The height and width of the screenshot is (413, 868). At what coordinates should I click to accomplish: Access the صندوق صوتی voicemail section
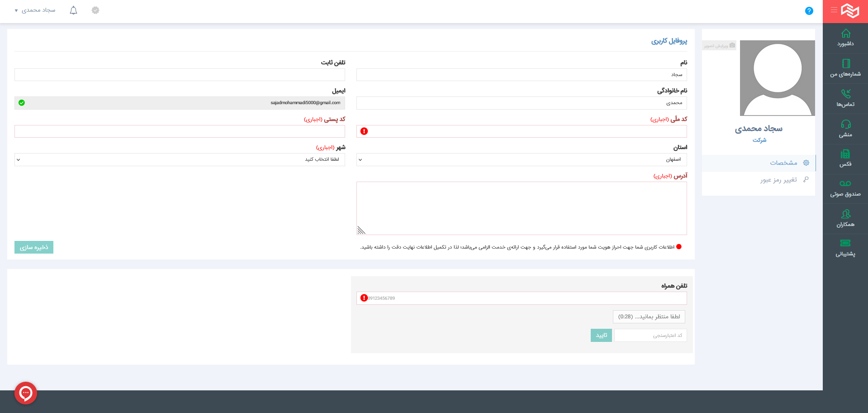(845, 189)
